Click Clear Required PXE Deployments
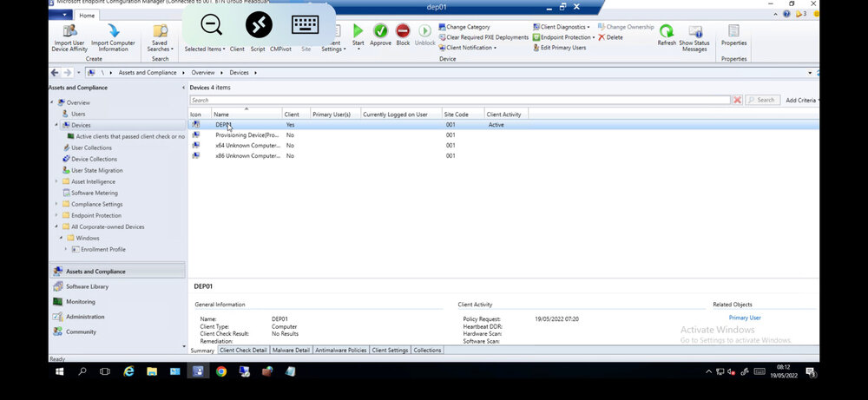Viewport: 868px width, 400px height. (483, 37)
